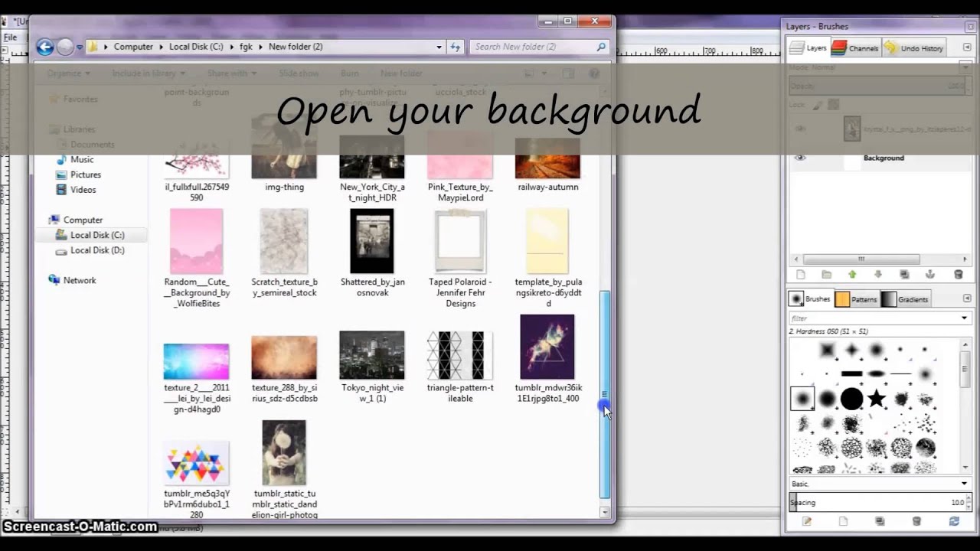This screenshot has width=980, height=551.
Task: Click the search magnifier icon in Explorer
Action: point(601,47)
